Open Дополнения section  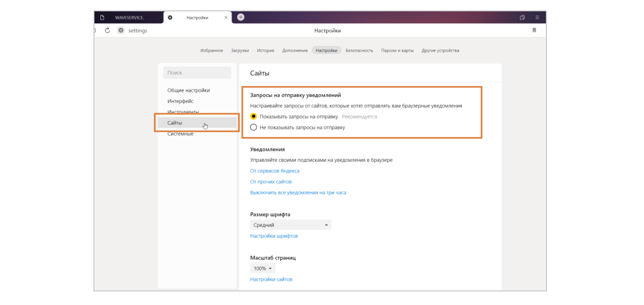click(295, 50)
